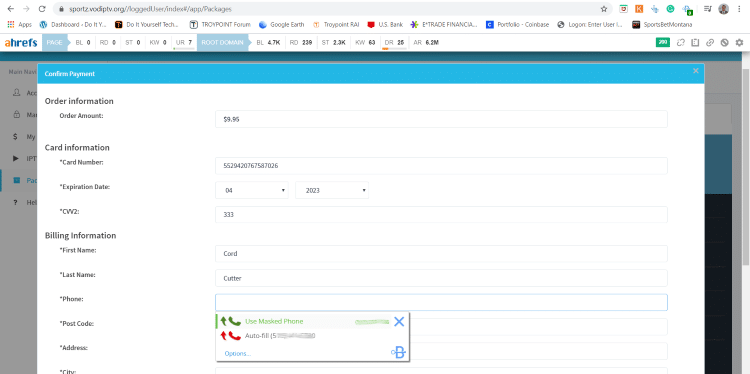Open ahrefs toolbar settings gear

pos(739,43)
